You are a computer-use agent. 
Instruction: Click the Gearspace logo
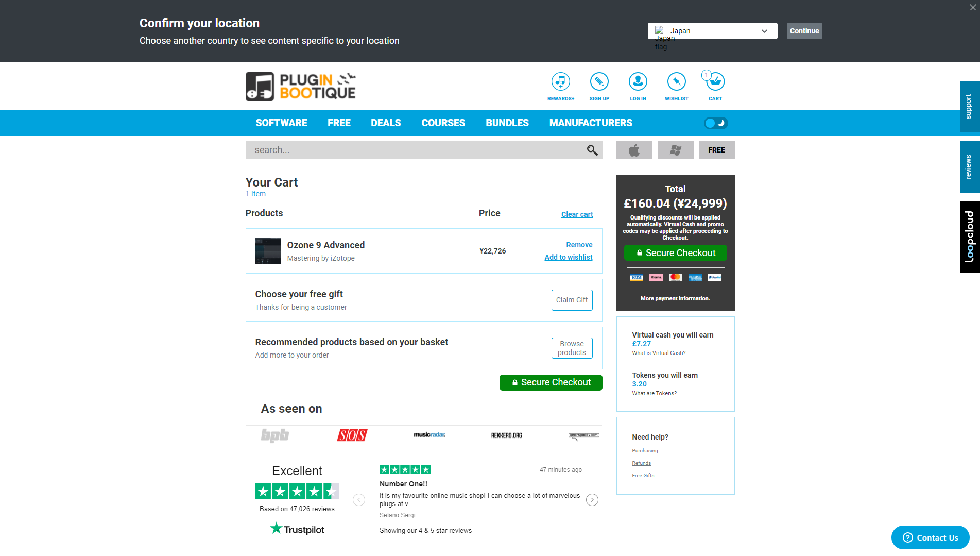point(583,435)
